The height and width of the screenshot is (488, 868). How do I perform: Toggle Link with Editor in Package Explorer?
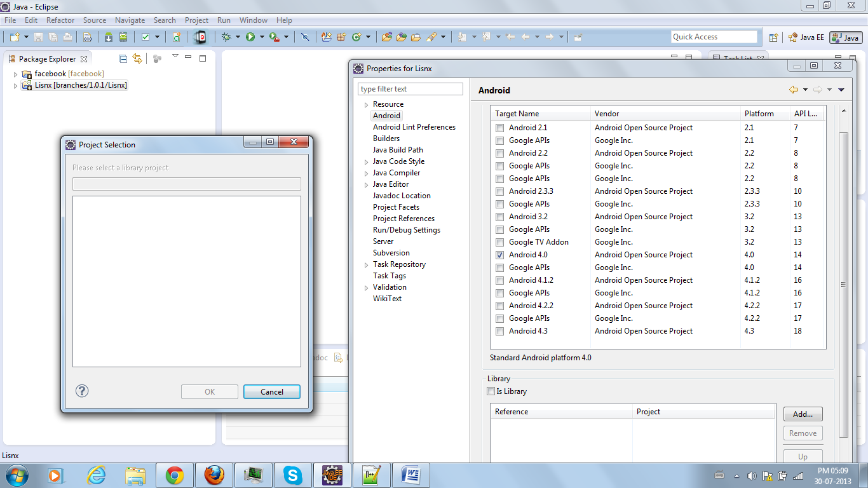(137, 58)
